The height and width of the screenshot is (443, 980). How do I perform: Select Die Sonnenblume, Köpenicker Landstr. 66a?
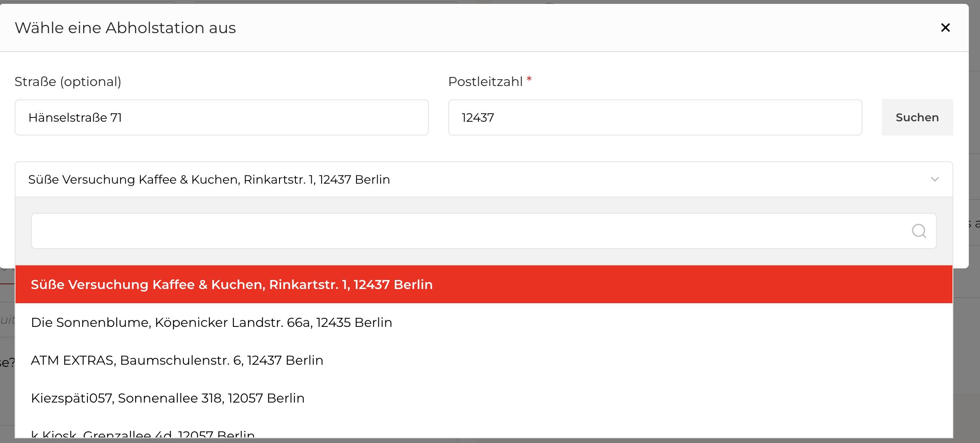coord(211,322)
